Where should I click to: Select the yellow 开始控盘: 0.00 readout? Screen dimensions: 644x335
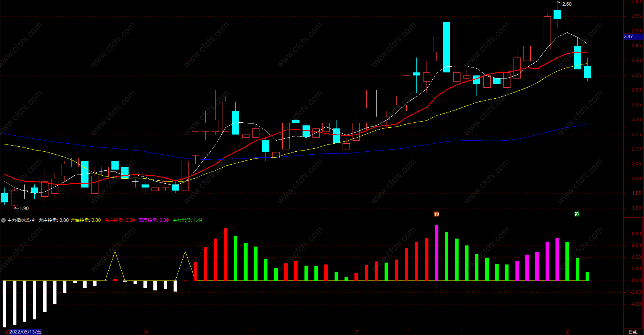click(86, 220)
